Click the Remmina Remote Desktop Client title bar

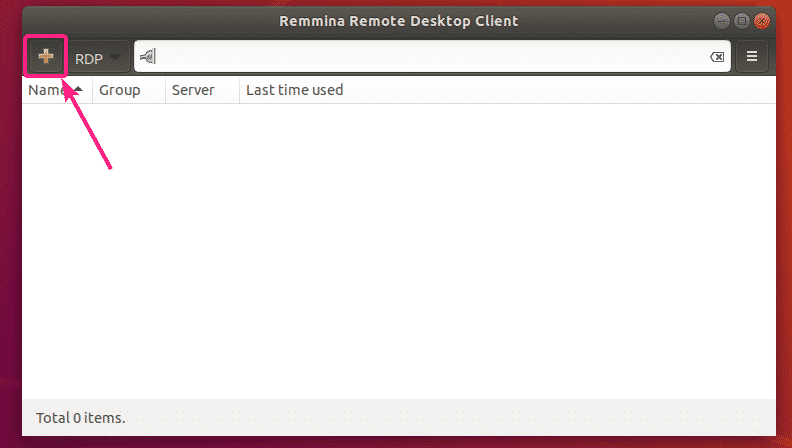coord(400,20)
